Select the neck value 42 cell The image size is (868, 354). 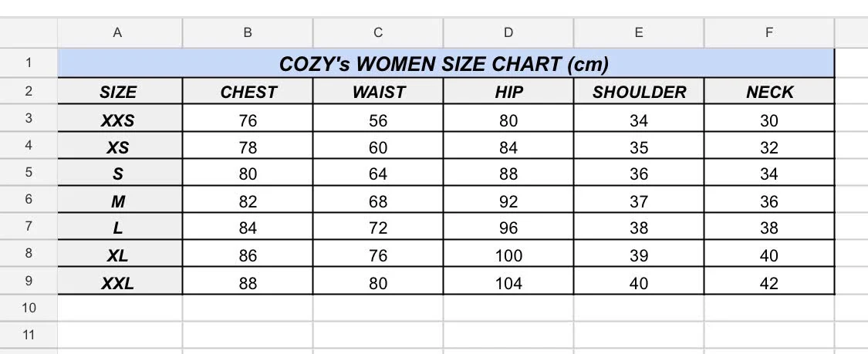point(769,283)
